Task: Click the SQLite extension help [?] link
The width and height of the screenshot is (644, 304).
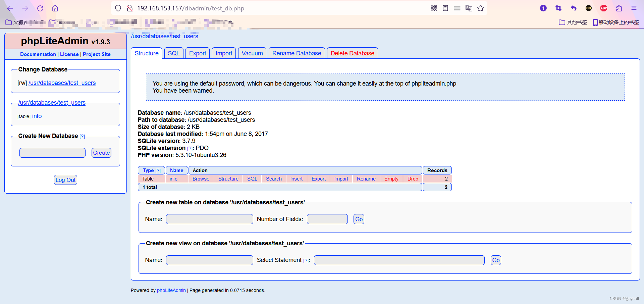Action: [190, 148]
